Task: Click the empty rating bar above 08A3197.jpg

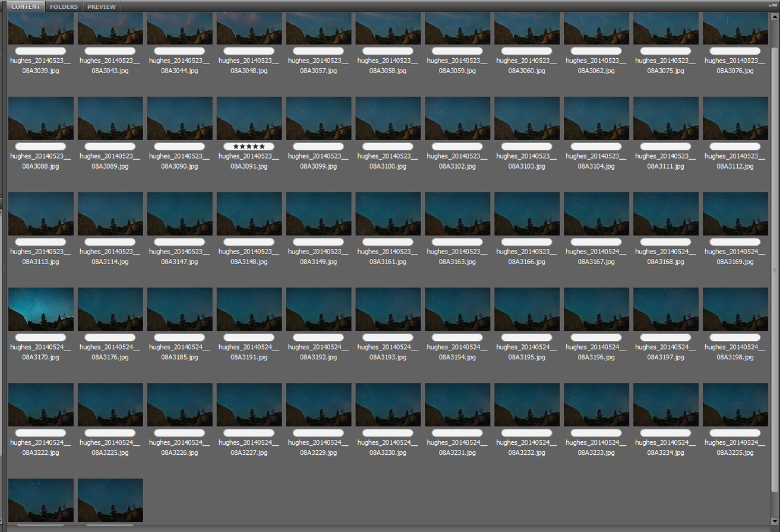Action: tap(666, 337)
